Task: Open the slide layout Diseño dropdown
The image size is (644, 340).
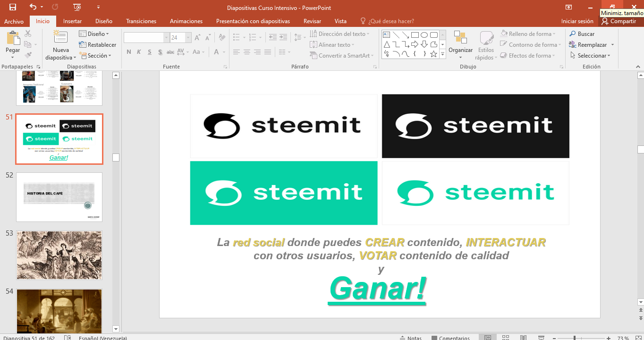Action: point(94,34)
